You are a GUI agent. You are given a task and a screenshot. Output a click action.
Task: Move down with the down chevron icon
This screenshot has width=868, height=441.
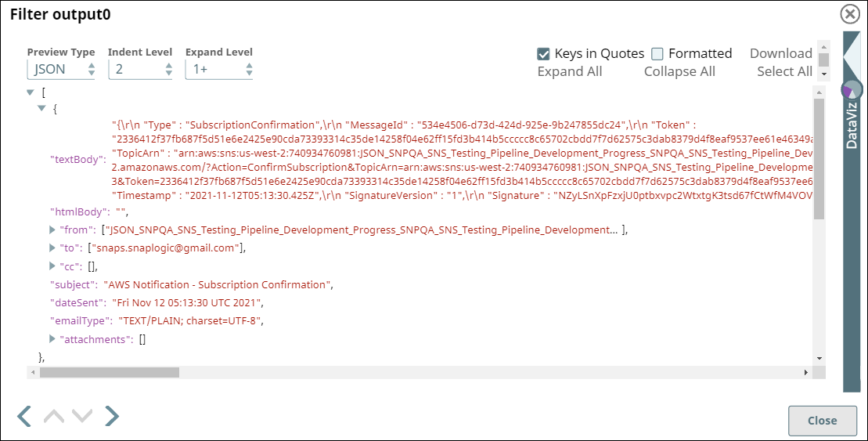[82, 415]
